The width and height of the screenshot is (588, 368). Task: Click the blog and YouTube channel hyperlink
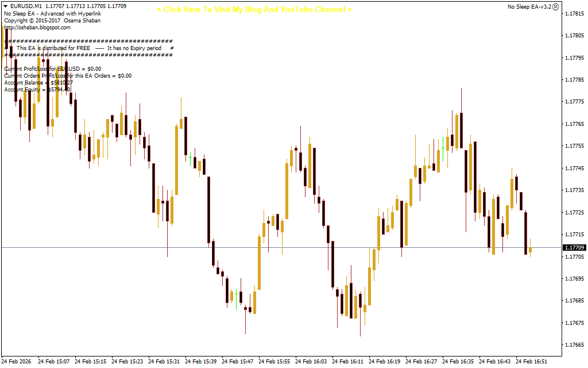click(254, 10)
